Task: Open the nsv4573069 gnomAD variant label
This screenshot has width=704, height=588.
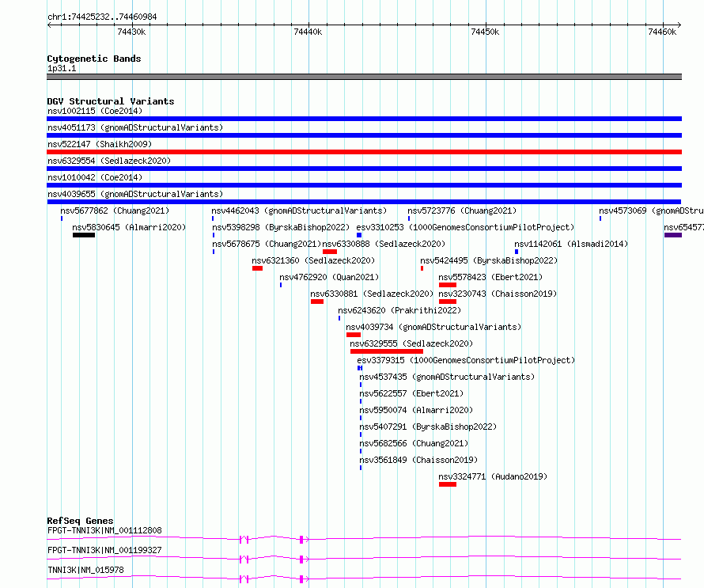Action: click(652, 211)
